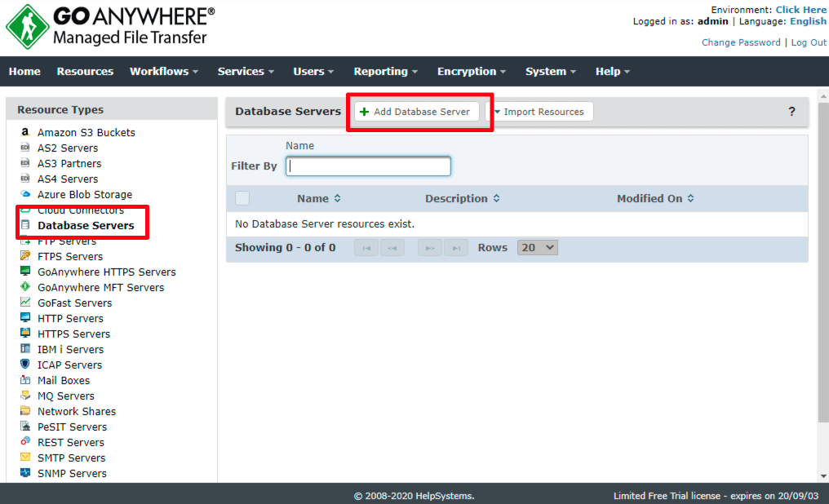Expand the Users menu
This screenshot has width=829, height=504.
pos(313,71)
